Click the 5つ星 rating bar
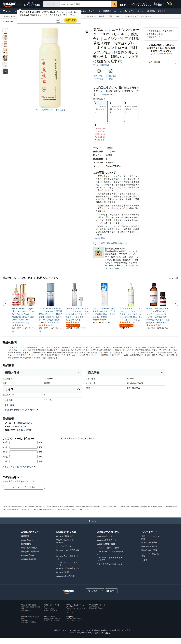The height and width of the screenshot is (644, 181). (x=23, y=442)
